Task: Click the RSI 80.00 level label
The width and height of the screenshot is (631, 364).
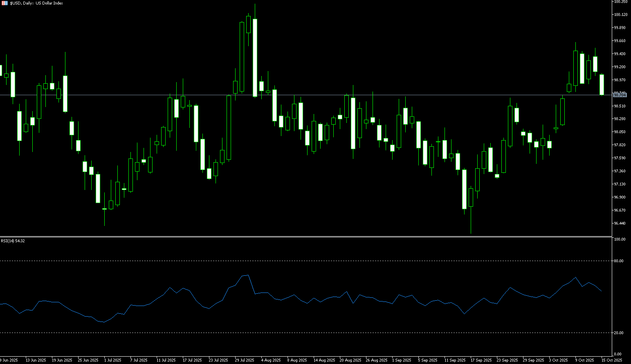Action: 619,261
